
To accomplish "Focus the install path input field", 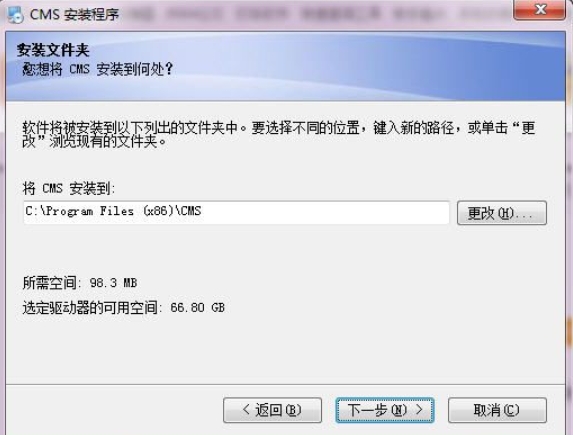I will click(x=236, y=212).
